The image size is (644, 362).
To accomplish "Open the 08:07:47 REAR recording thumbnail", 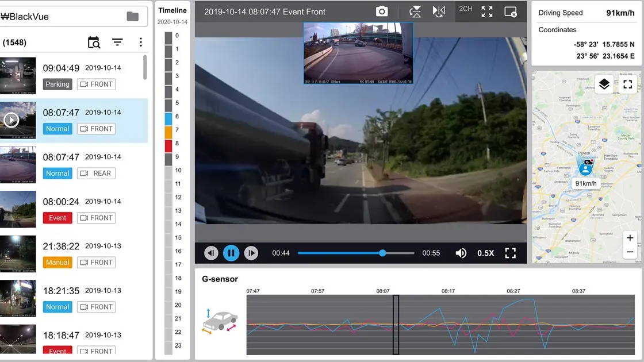I will point(18,164).
